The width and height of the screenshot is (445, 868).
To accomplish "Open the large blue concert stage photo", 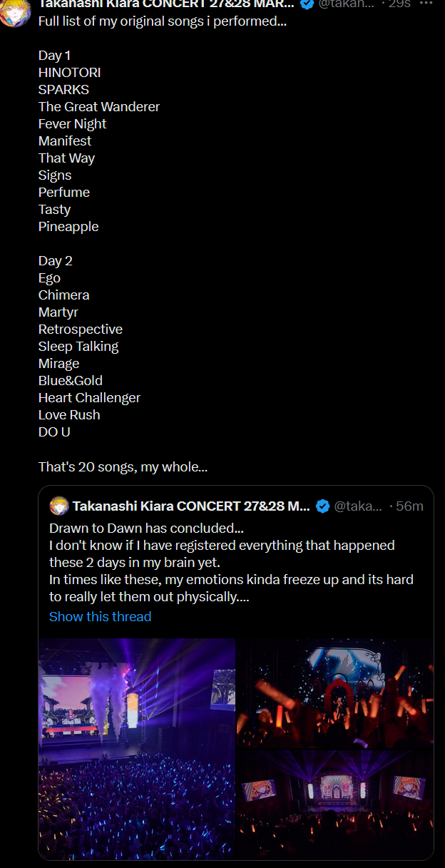I will pyautogui.click(x=136, y=747).
